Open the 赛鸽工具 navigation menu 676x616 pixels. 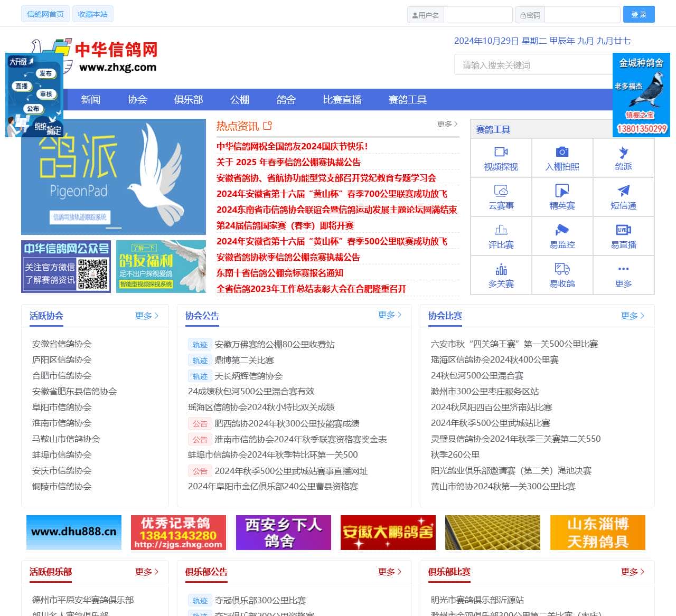[407, 99]
